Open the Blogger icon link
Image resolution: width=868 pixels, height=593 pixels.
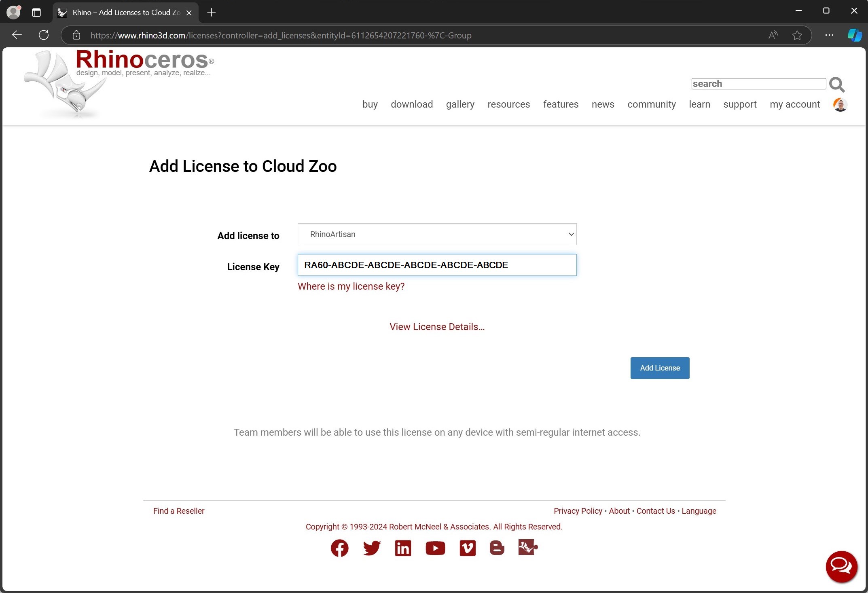tap(497, 548)
